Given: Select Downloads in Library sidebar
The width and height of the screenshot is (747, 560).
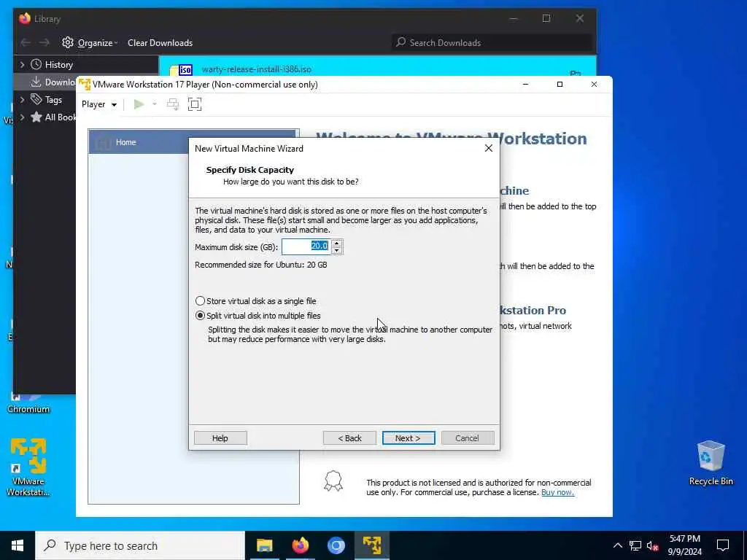Looking at the screenshot, I should (53, 82).
